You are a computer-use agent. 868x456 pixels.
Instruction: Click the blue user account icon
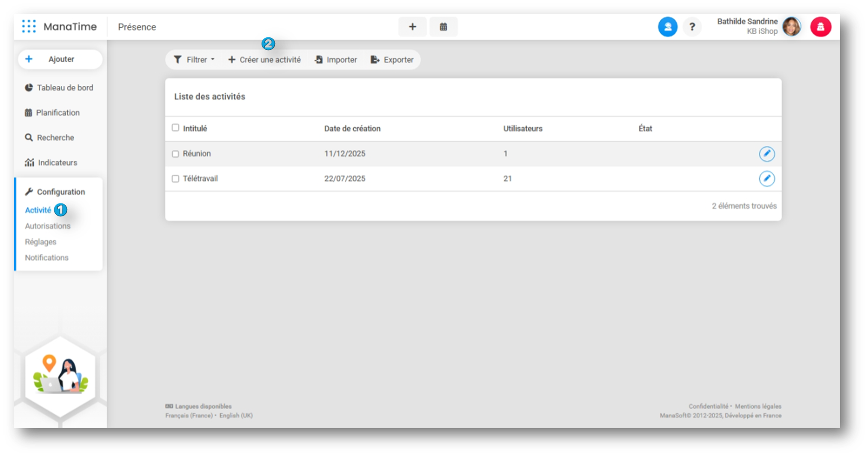[667, 27]
